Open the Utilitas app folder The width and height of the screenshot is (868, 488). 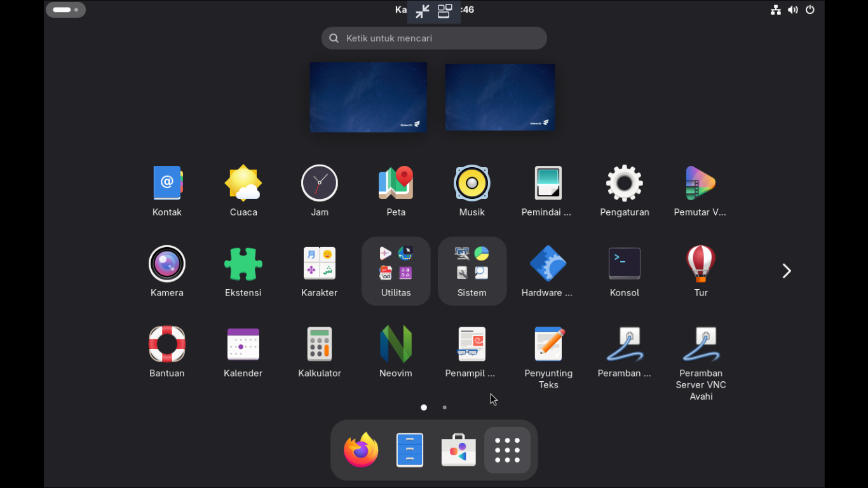[396, 271]
